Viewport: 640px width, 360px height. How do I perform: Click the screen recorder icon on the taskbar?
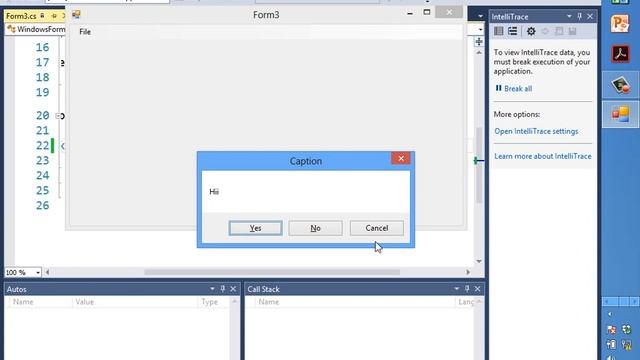(620, 85)
